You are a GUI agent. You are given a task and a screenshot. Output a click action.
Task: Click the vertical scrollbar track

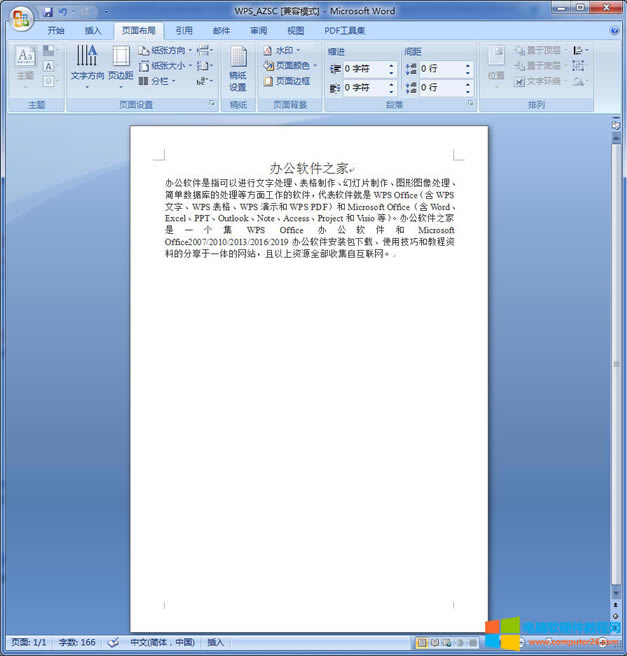(616, 366)
